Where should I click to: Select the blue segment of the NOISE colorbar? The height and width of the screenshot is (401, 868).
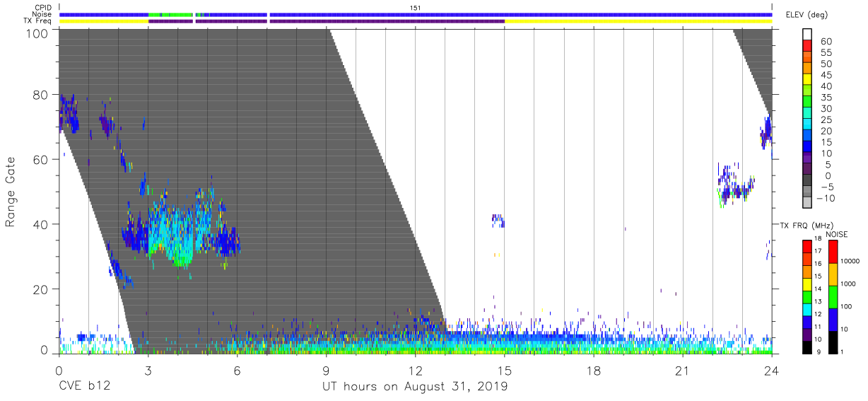pos(833,319)
